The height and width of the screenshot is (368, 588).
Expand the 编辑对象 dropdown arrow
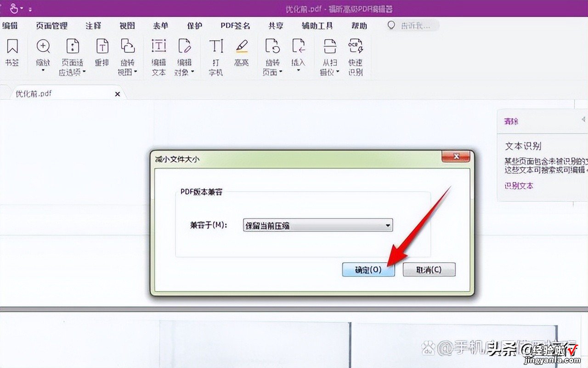[192, 72]
